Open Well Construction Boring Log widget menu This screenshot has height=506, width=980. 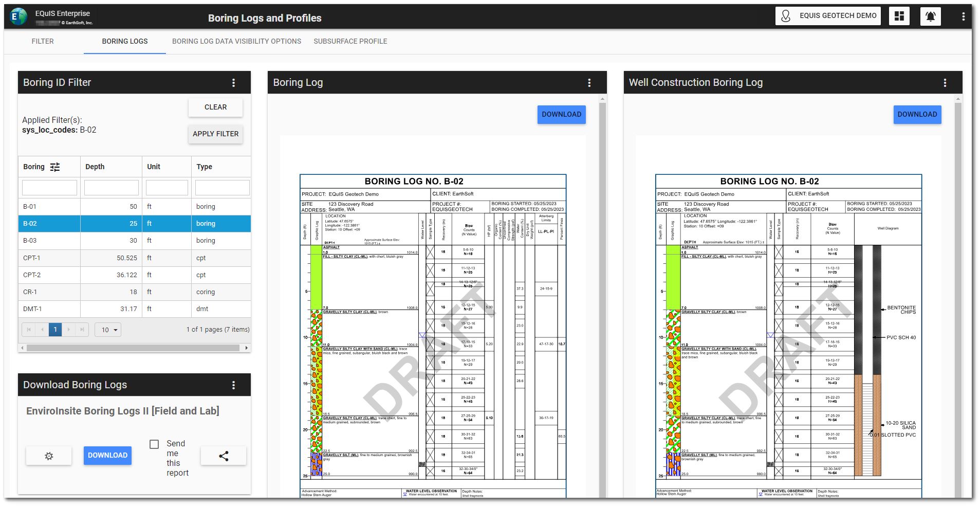945,83
